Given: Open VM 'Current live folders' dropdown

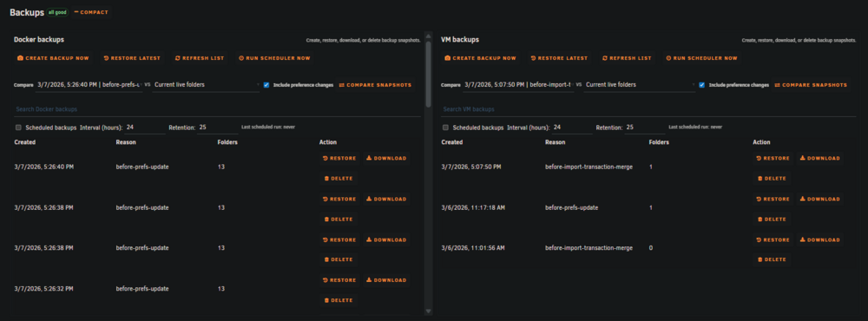Looking at the screenshot, I should (x=640, y=85).
